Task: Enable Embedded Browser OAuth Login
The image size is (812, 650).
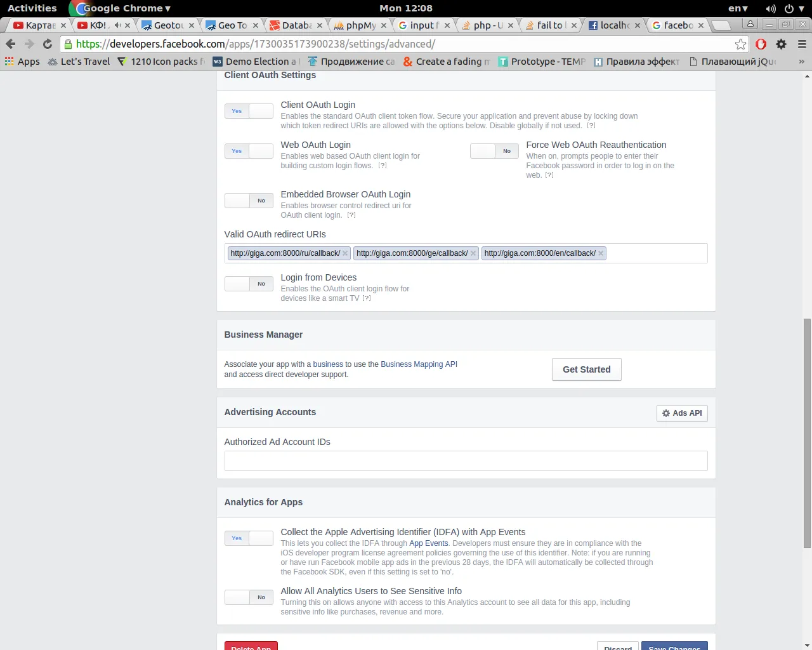Action: pyautogui.click(x=249, y=201)
